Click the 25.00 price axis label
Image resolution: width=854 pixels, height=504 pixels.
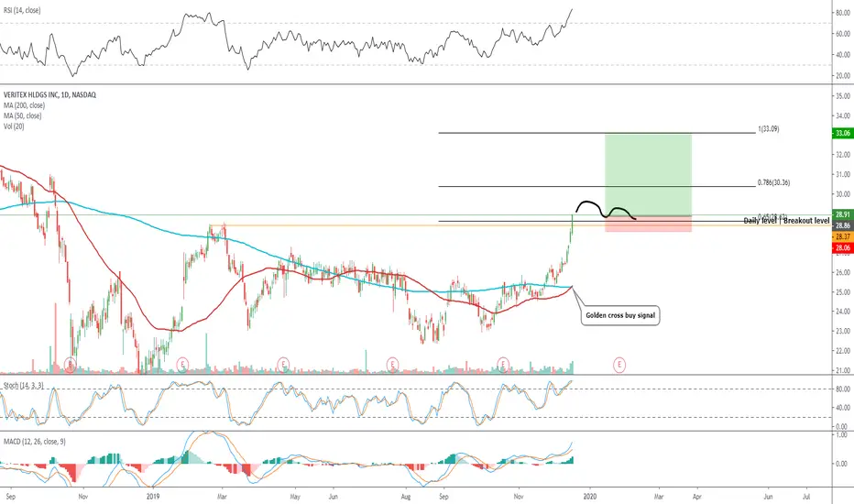(843, 292)
